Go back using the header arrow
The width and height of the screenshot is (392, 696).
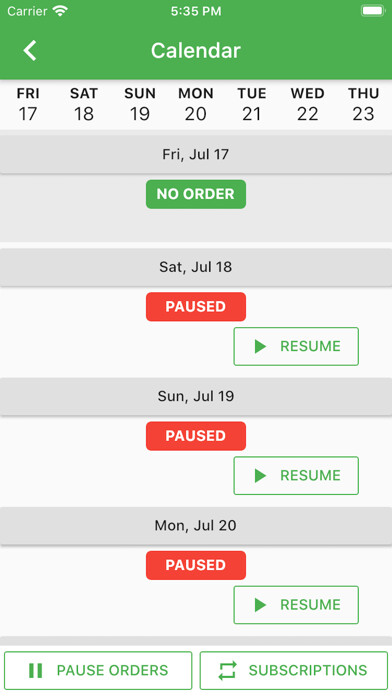point(30,50)
